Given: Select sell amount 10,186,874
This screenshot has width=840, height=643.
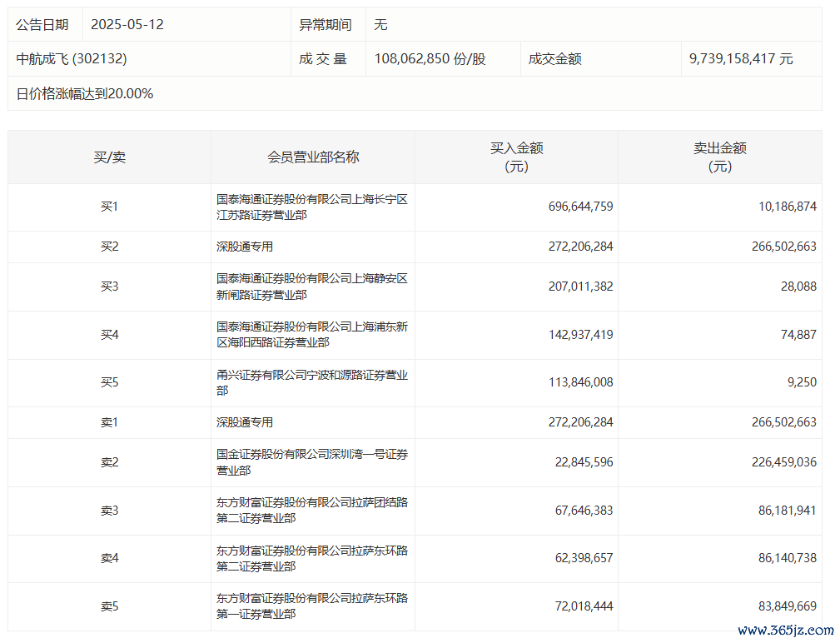Looking at the screenshot, I should tap(788, 207).
